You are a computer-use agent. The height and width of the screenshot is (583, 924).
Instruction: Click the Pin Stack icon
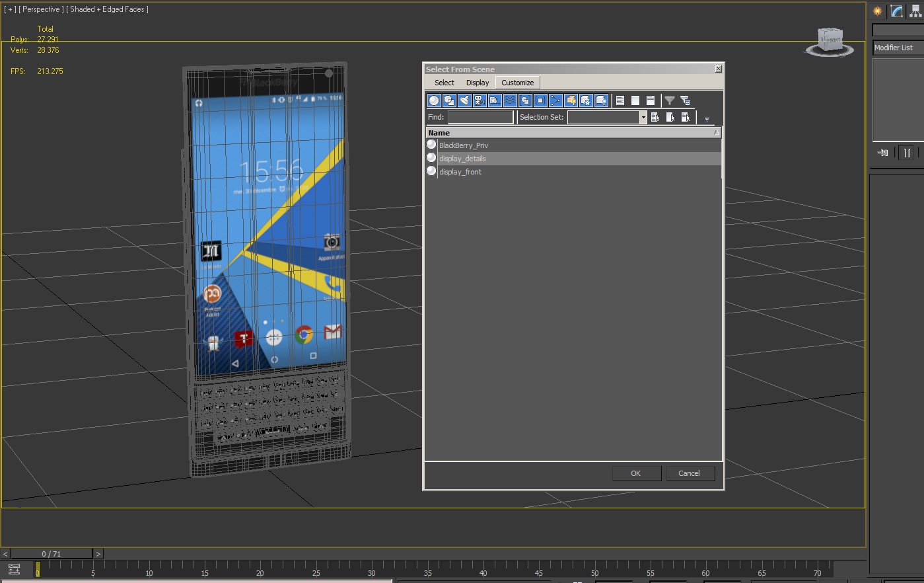coord(883,153)
